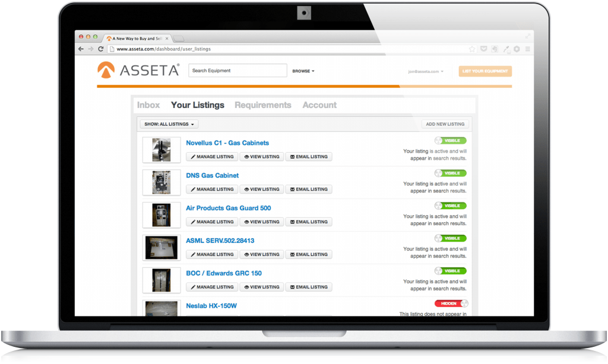The width and height of the screenshot is (608, 364).
Task: Toggle visibility of DNS Gas Cabinet listing
Action: (451, 173)
